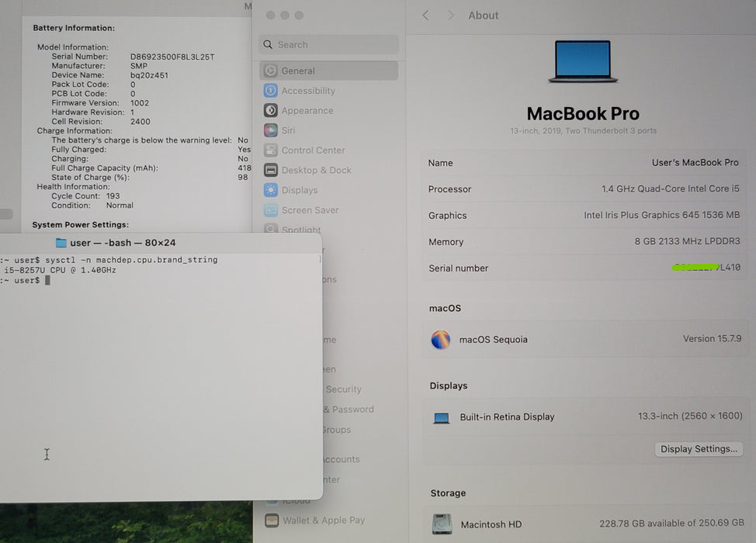Image resolution: width=756 pixels, height=543 pixels.
Task: Click the Terminal prompt cursor block
Action: [x=47, y=280]
